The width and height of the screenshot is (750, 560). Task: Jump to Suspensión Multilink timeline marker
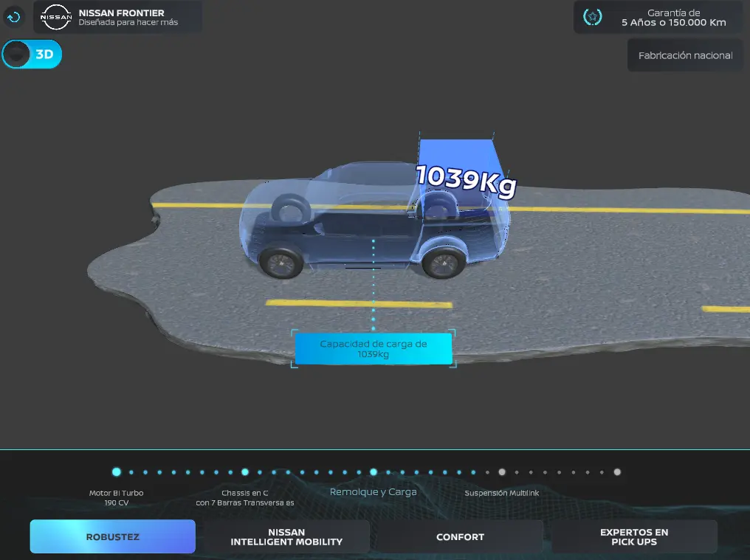[x=502, y=472]
